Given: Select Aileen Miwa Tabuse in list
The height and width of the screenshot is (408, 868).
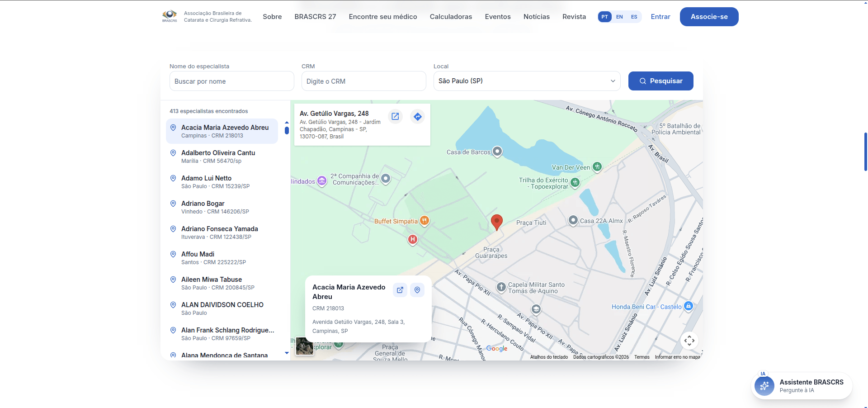Looking at the screenshot, I should tap(222, 283).
